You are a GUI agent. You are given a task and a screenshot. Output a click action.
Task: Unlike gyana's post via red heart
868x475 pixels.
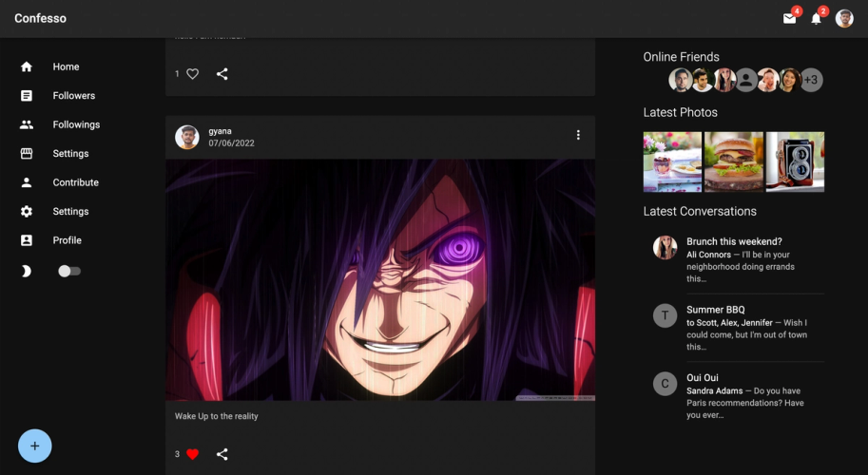(192, 454)
